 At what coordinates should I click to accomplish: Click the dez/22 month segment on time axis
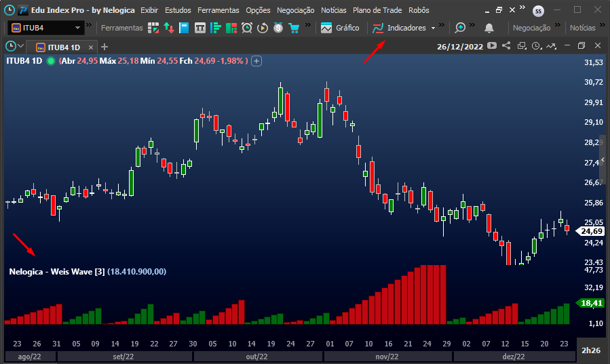point(514,357)
